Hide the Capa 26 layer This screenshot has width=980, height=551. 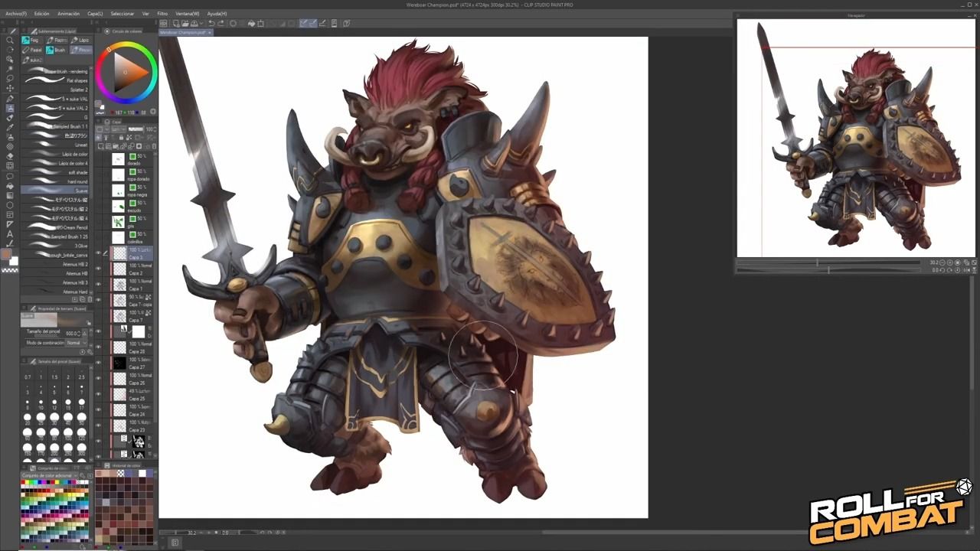98,378
